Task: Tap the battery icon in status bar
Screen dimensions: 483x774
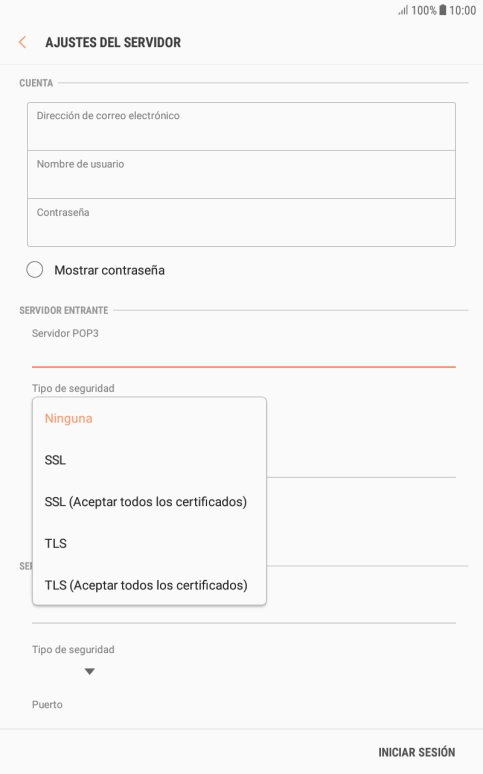Action: (443, 10)
